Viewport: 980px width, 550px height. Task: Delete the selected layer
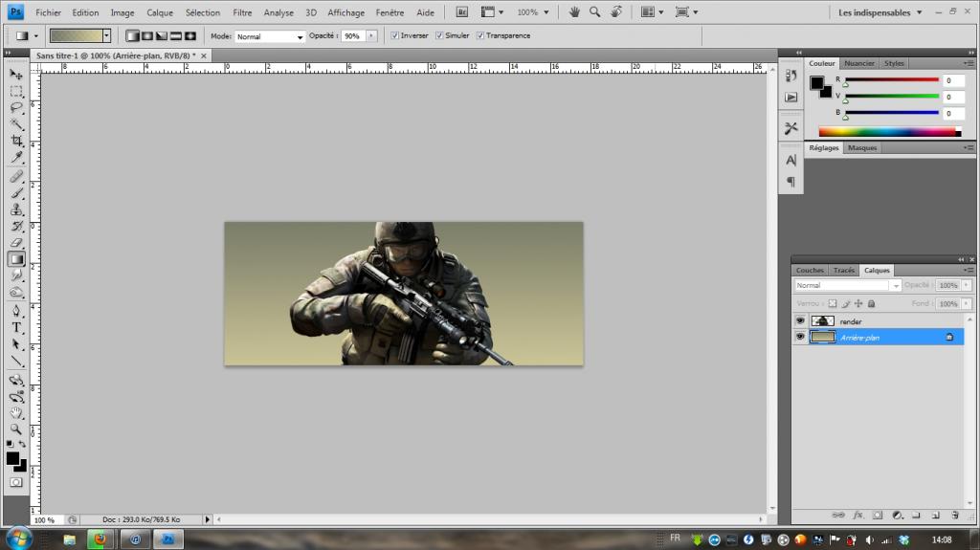coord(955,515)
